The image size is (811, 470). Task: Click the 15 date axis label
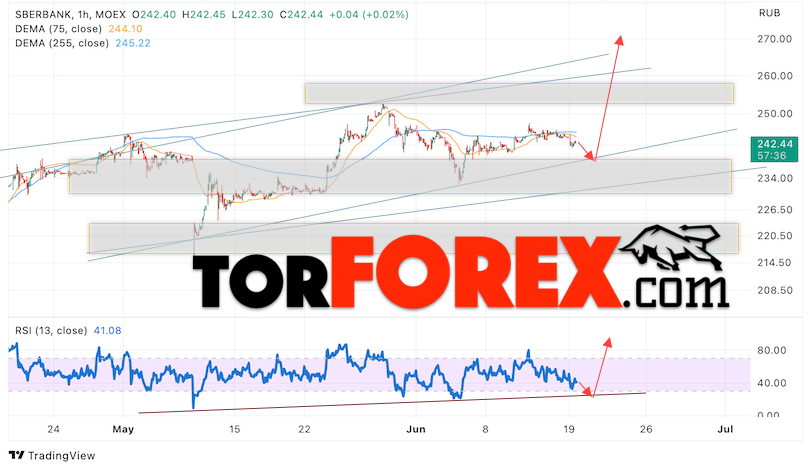point(234,429)
